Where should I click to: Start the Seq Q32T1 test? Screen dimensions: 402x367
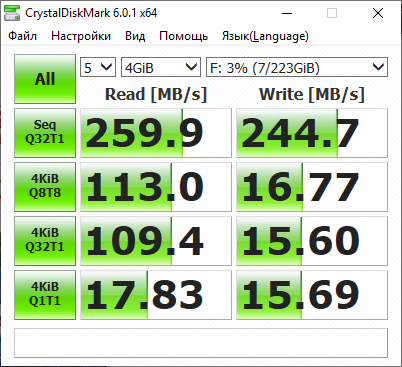[x=45, y=133]
